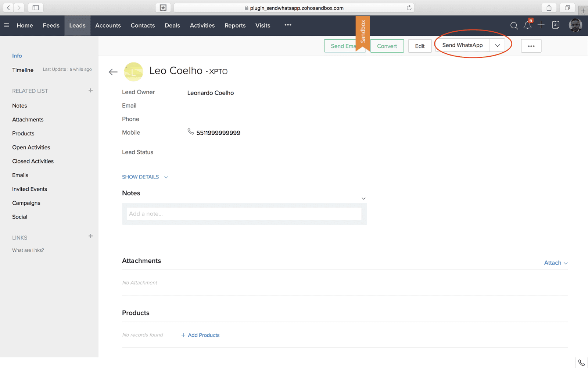This screenshot has width=588, height=368.
Task: Click the browser reload icon
Action: 409,8
